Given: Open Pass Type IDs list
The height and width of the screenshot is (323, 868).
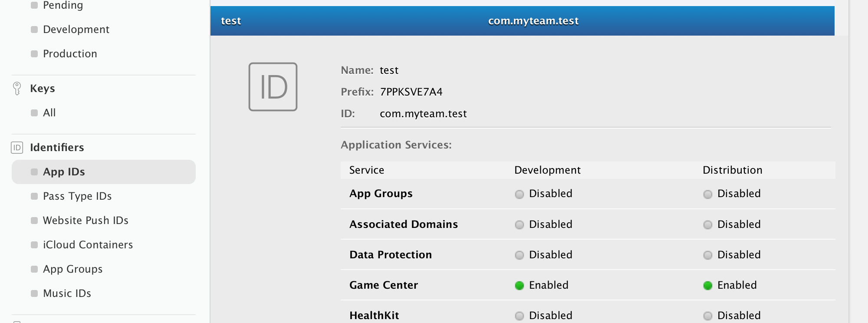Looking at the screenshot, I should point(77,196).
